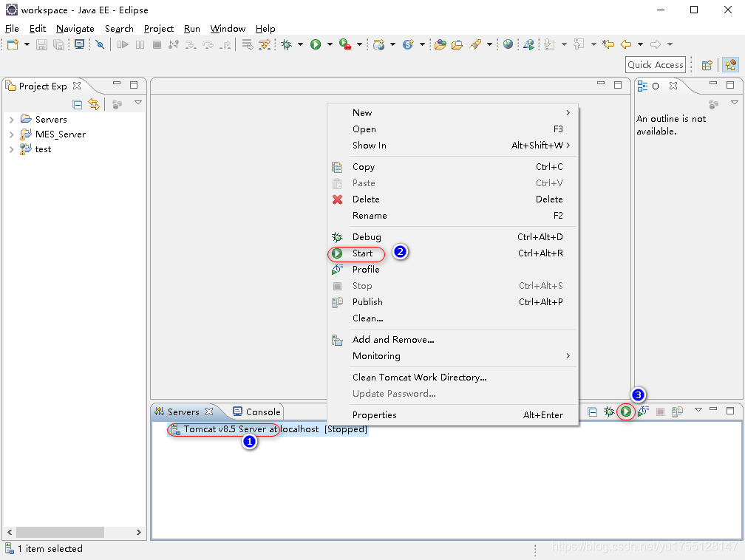This screenshot has width=745, height=560.
Task: Select Add and Remove... in context menu
Action: (392, 340)
